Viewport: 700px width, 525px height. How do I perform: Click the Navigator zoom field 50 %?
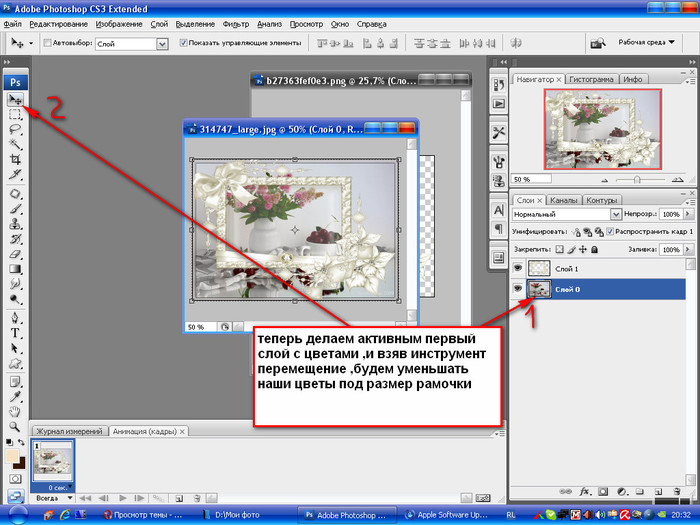(531, 179)
